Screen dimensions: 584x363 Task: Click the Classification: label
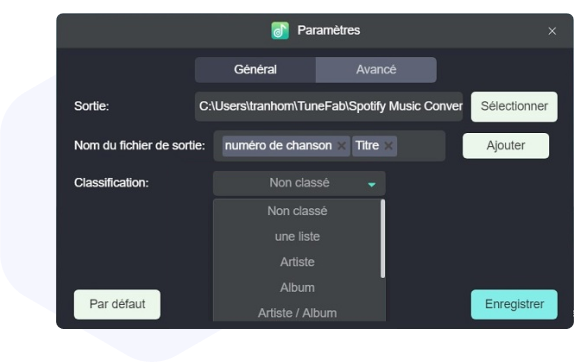click(x=111, y=183)
